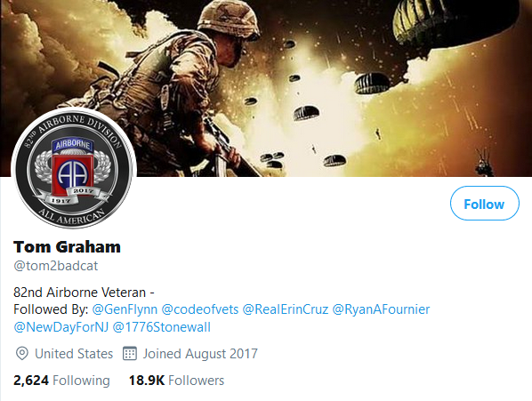Click the location pin icon

(22, 354)
